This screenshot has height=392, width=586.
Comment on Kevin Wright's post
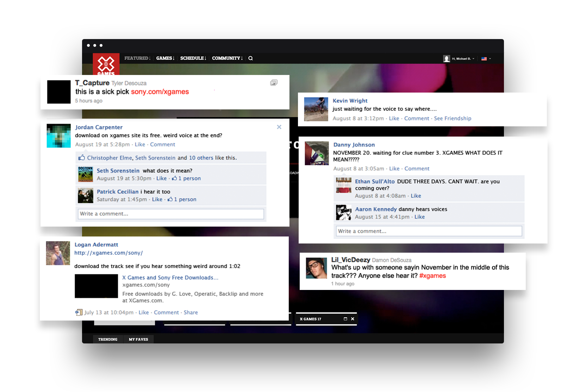coord(417,118)
